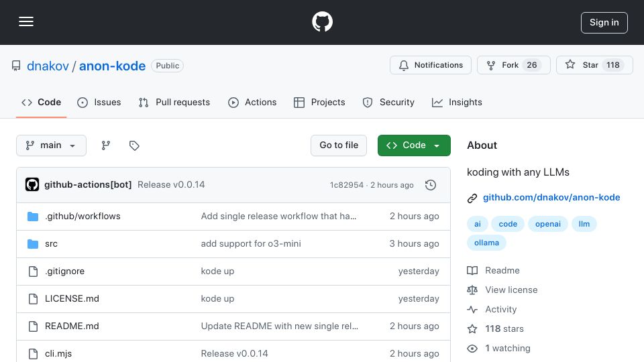The height and width of the screenshot is (362, 644).
Task: View tags via the tag icon
Action: tap(134, 145)
